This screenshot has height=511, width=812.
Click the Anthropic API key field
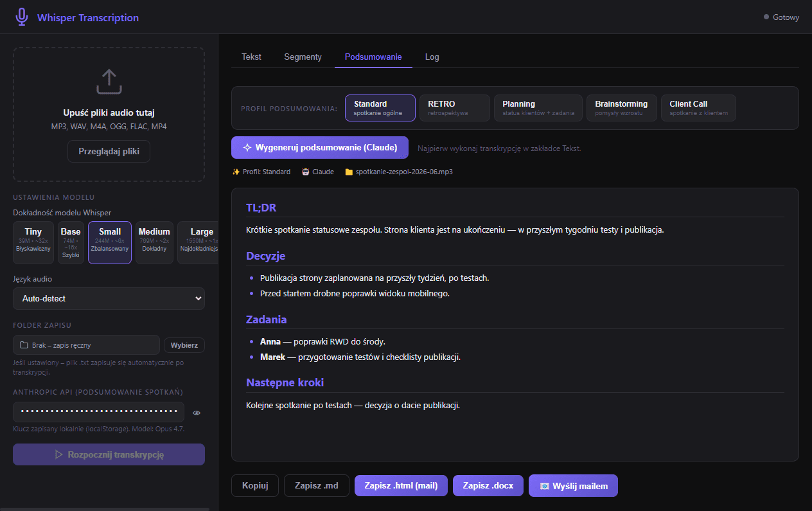pos(98,412)
